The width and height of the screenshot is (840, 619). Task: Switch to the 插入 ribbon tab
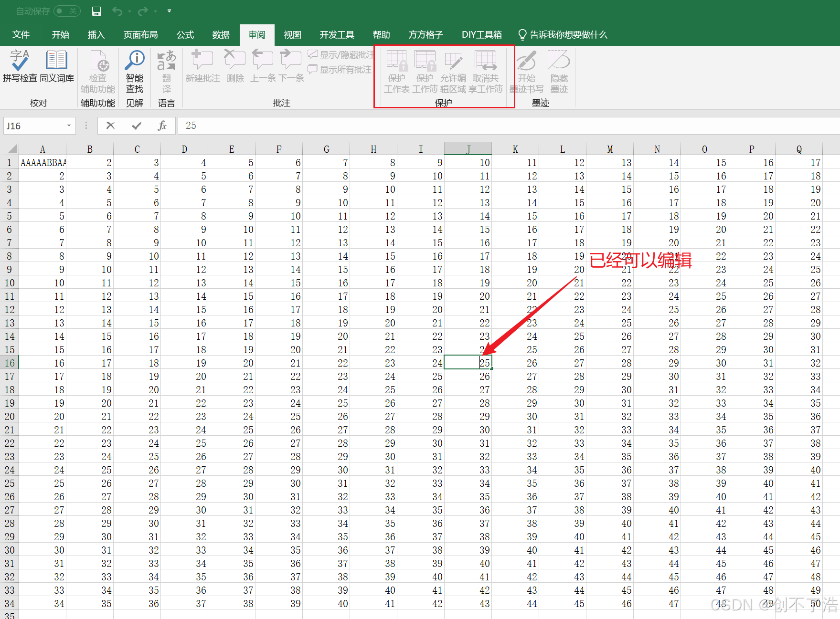[96, 35]
